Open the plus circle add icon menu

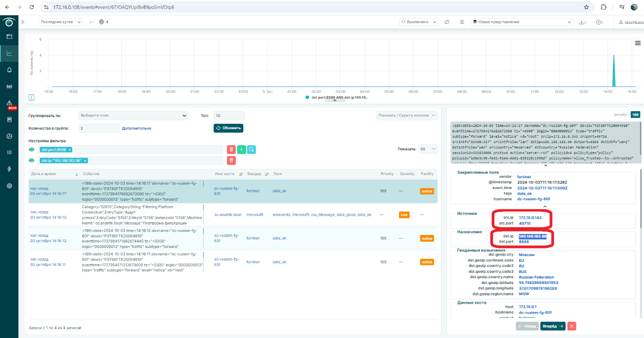[599, 22]
